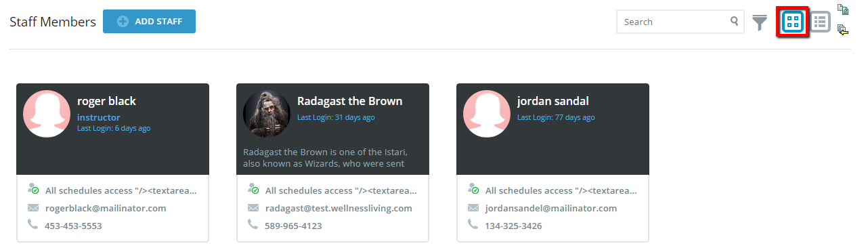Viewport: 868px width, 248px height.
Task: Click roger black's schedules access icon
Action: click(34, 190)
